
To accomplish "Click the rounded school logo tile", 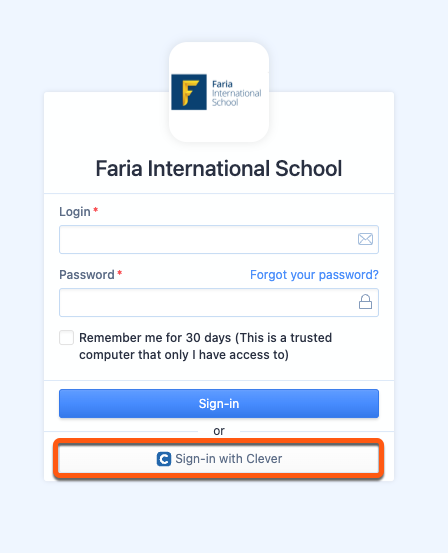I will click(219, 92).
